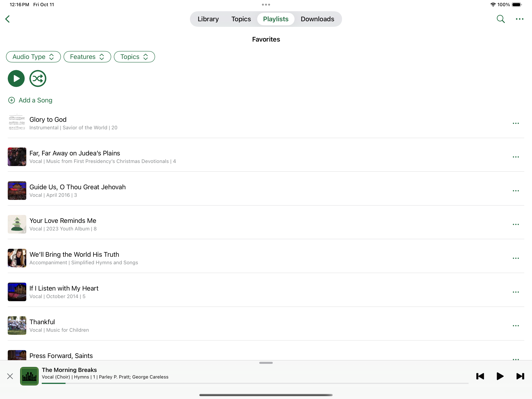
Task: Expand the Audio Type filter
Action: tap(33, 57)
